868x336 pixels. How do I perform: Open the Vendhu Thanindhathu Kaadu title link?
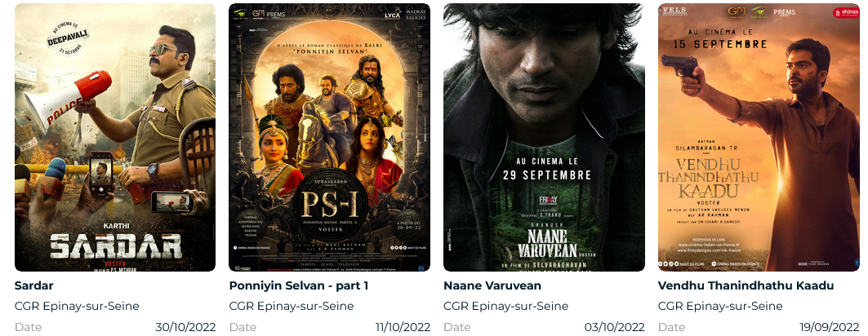pos(746,285)
